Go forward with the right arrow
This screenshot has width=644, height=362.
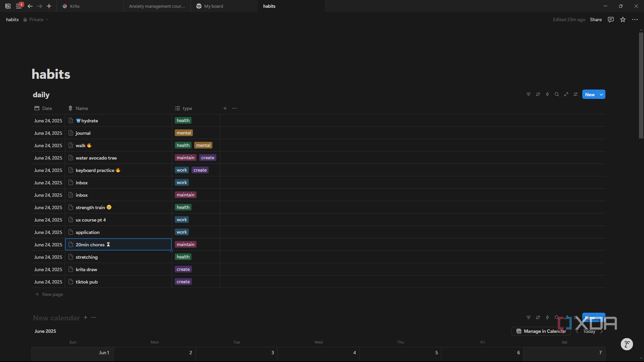[x=39, y=6]
